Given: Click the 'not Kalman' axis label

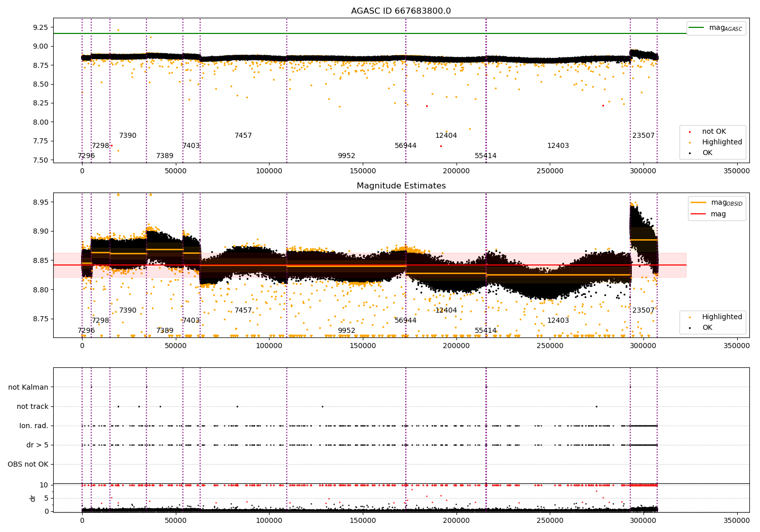Looking at the screenshot, I should click(28, 387).
